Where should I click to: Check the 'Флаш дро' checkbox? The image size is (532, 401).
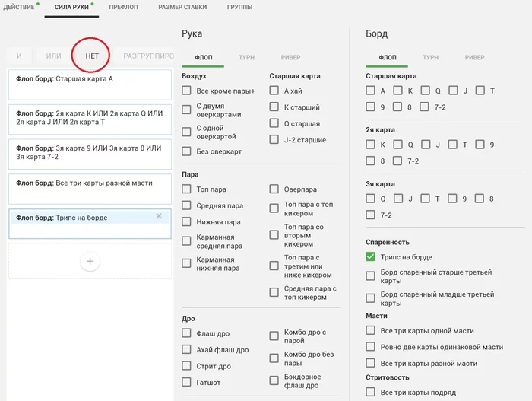(187, 333)
